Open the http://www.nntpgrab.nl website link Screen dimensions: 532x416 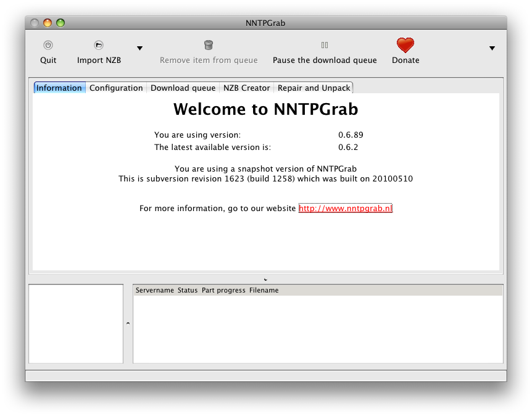(x=346, y=209)
